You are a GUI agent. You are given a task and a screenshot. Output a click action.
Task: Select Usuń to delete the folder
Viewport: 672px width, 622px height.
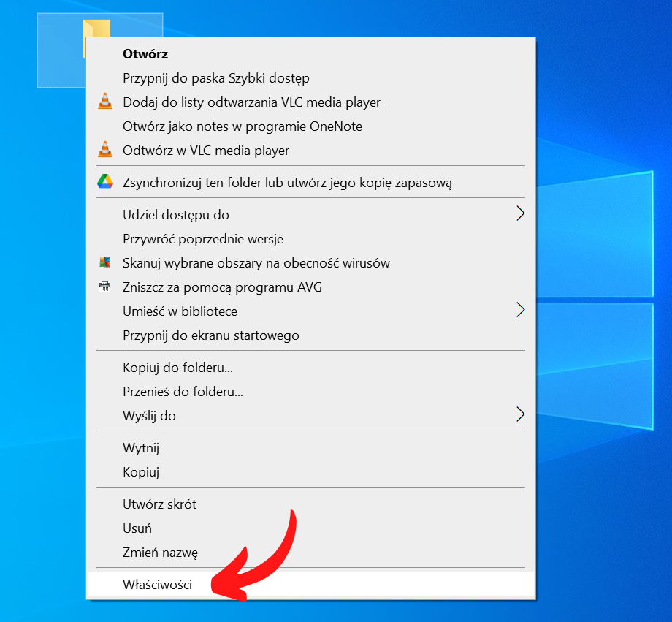pyautogui.click(x=311, y=528)
